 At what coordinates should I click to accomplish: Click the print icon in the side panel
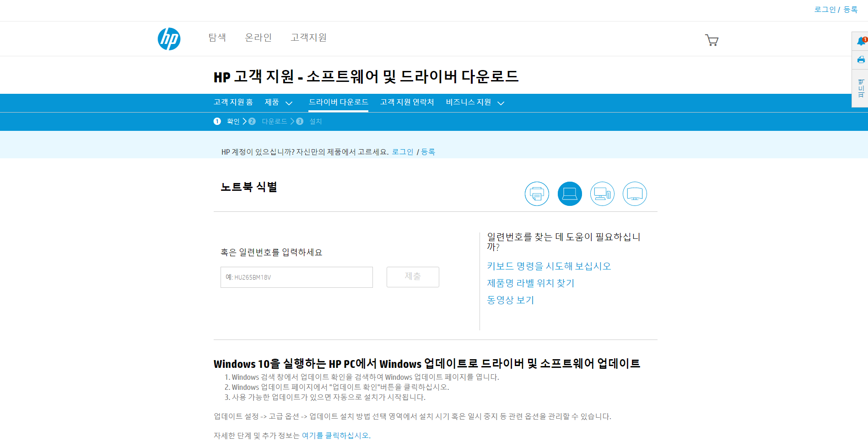[861, 59]
